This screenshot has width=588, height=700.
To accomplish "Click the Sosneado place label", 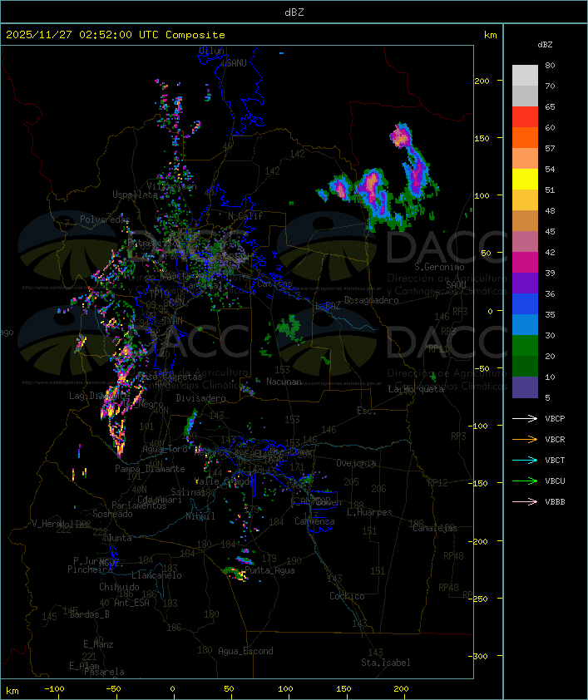I will tap(112, 514).
